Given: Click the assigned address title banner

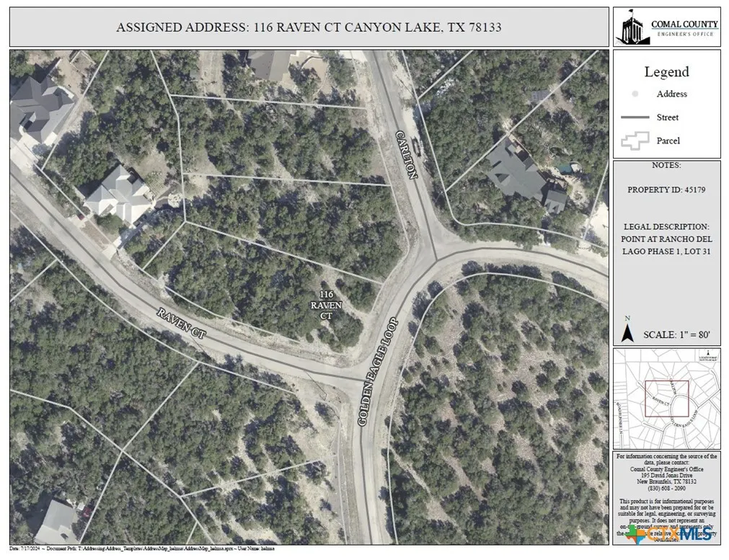Looking at the screenshot, I should click(309, 27).
